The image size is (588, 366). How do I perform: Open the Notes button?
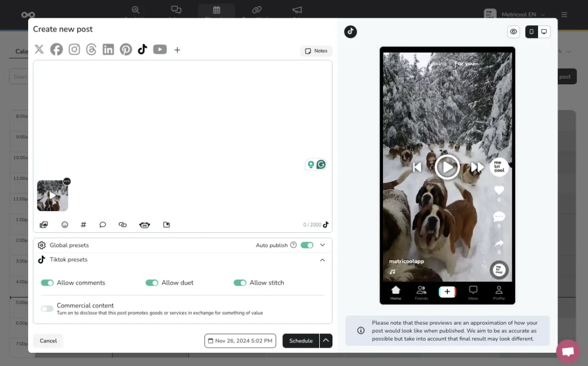pyautogui.click(x=316, y=51)
